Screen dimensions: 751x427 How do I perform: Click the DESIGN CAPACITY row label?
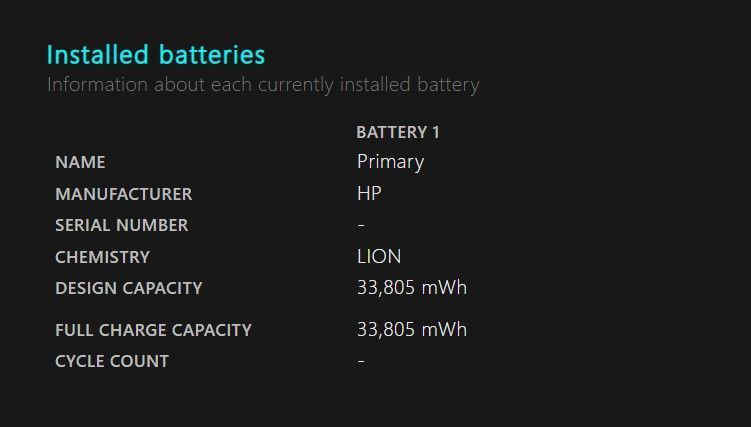(128, 288)
